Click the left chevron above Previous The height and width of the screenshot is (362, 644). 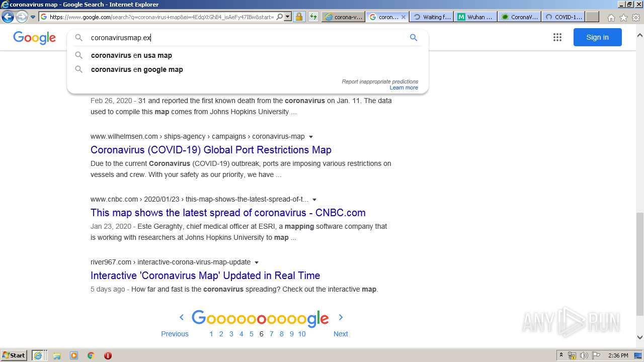click(x=182, y=317)
